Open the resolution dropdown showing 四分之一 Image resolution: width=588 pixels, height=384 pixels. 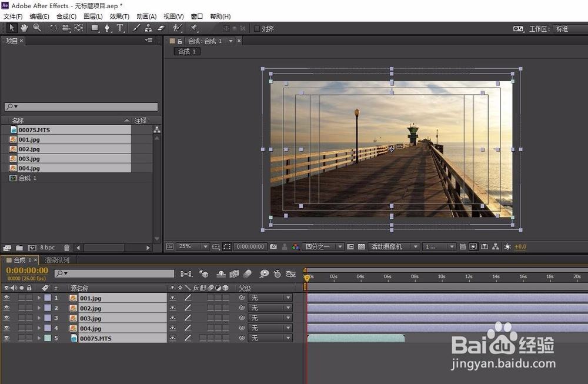[x=323, y=246]
